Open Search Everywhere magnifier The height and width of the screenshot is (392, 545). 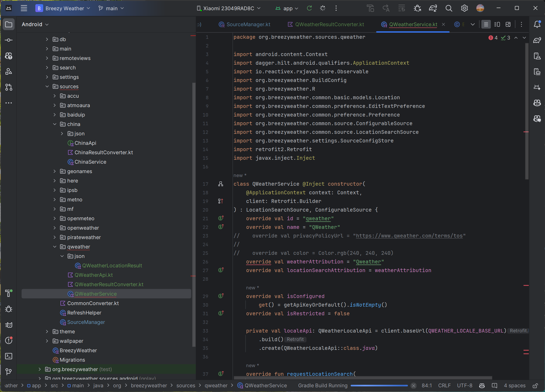tap(449, 8)
